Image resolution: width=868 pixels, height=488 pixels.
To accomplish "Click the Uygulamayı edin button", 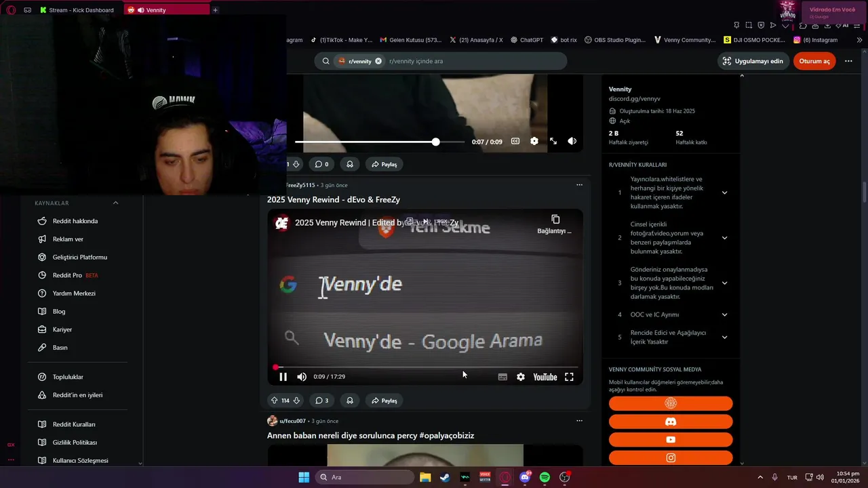I will pos(753,61).
